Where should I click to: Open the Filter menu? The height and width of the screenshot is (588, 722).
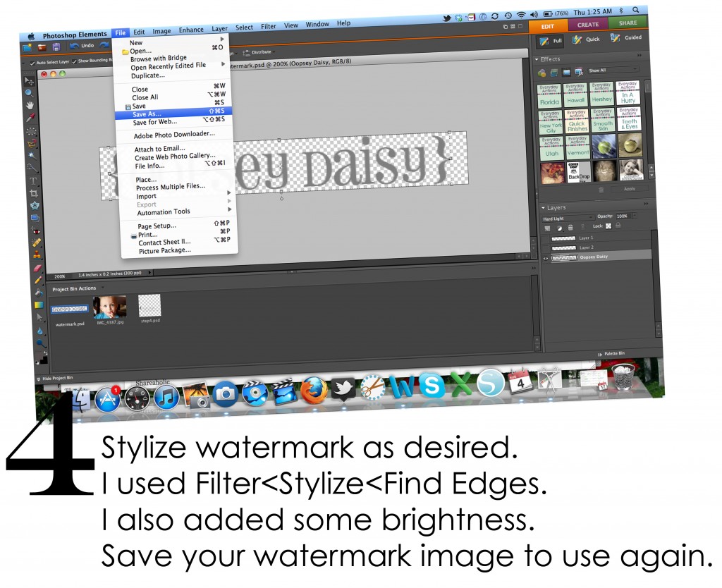[x=269, y=27]
